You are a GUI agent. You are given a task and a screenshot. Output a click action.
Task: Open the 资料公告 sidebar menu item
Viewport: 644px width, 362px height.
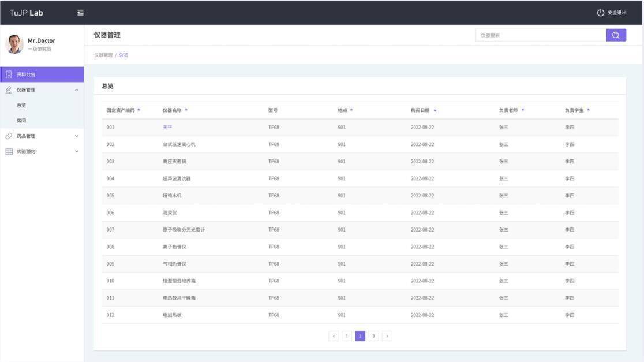pos(42,74)
